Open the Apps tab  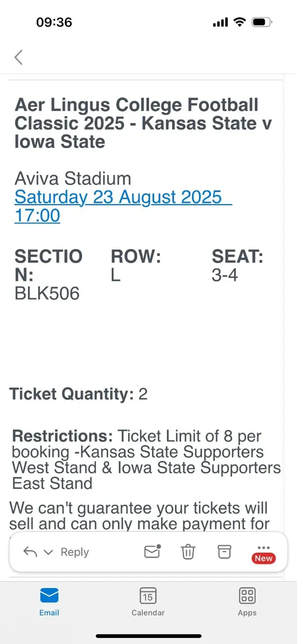(247, 601)
